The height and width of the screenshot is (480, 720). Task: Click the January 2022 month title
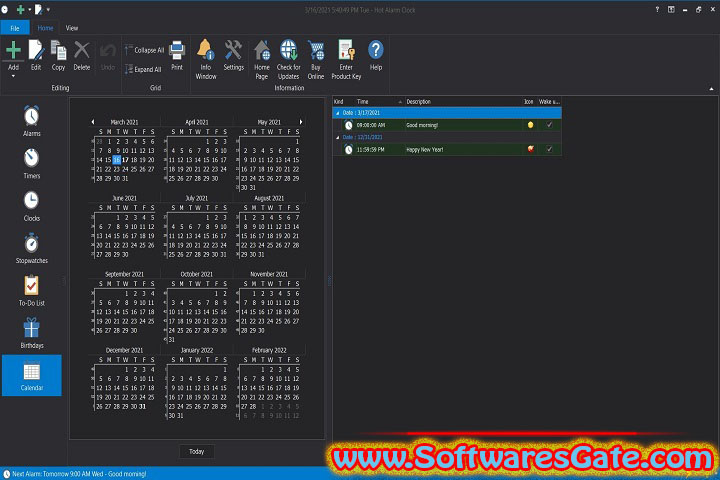point(197,350)
